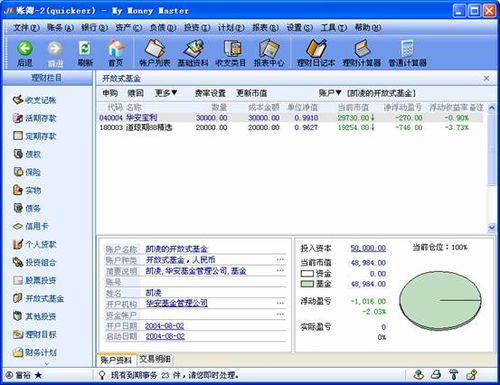
Task: Click the green pie chart
Action: (x=440, y=301)
